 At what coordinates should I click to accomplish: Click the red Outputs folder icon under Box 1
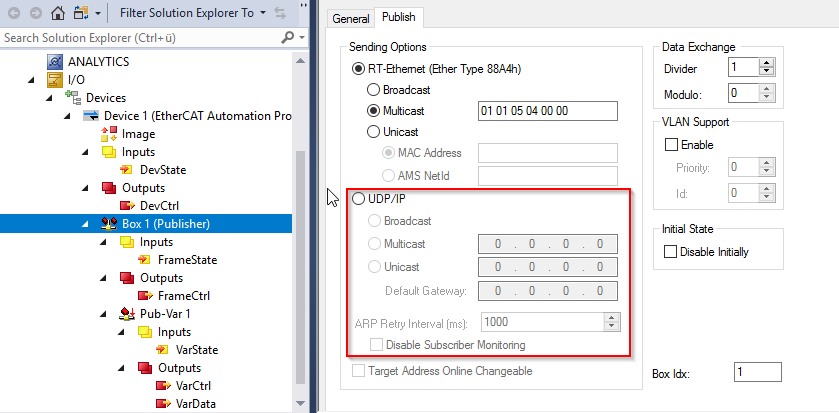(127, 278)
